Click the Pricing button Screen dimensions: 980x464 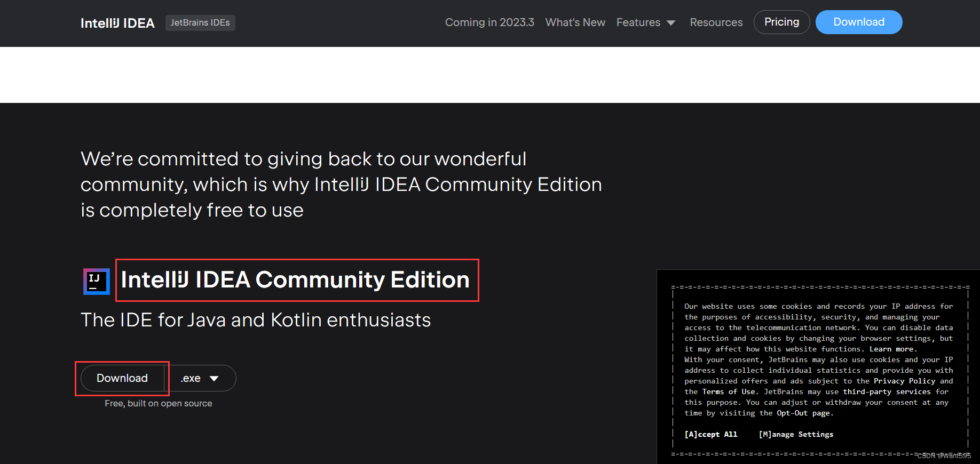click(x=781, y=22)
